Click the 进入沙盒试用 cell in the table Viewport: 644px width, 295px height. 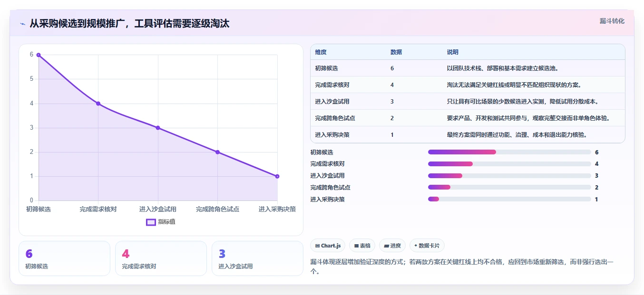pyautogui.click(x=332, y=102)
